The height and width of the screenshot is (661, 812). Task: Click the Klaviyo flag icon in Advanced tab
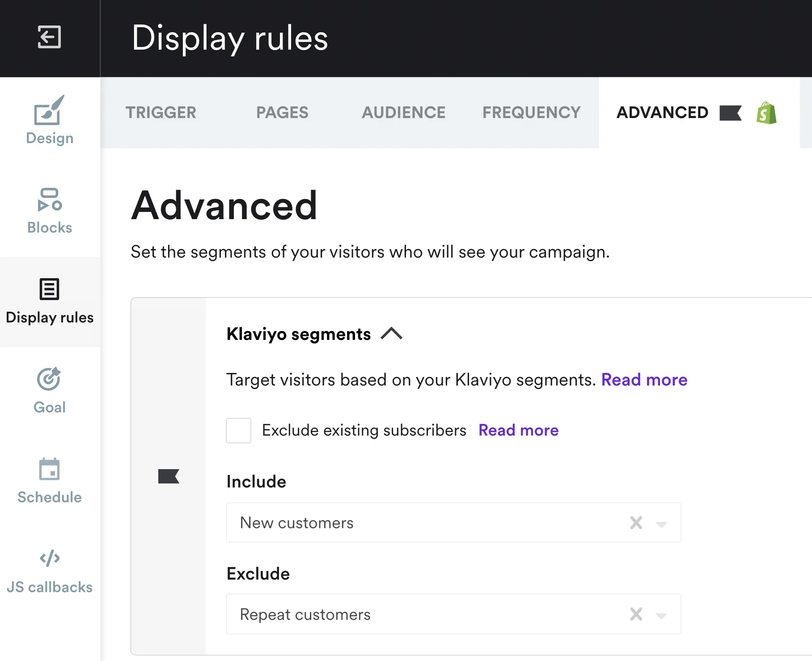[x=731, y=113]
